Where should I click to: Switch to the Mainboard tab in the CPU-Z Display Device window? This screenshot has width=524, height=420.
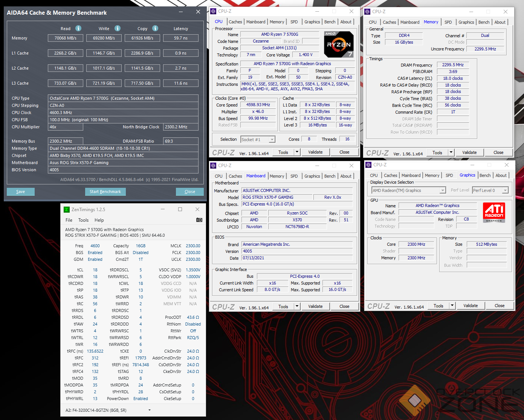tap(411, 175)
